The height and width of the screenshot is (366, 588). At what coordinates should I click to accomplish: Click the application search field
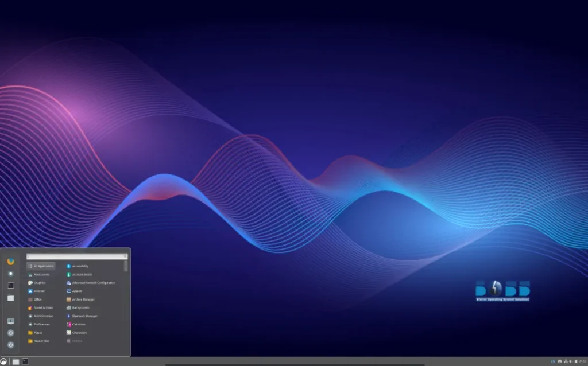[78, 257]
